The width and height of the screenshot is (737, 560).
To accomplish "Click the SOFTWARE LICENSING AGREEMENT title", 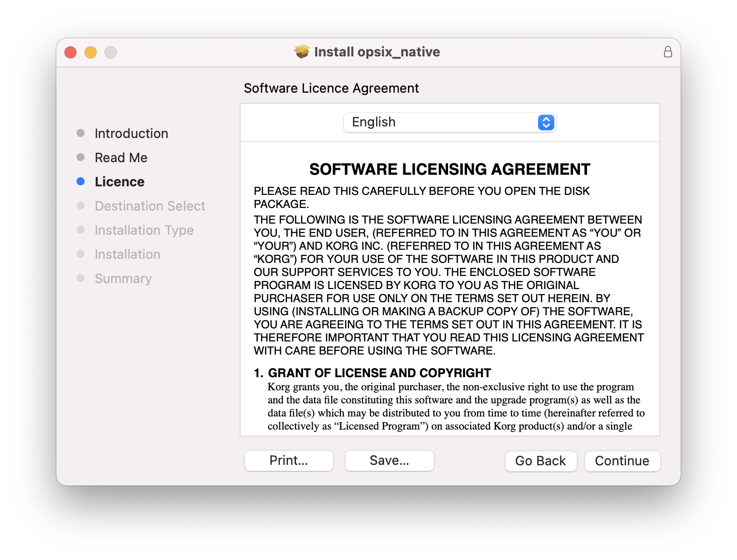I will [x=450, y=169].
